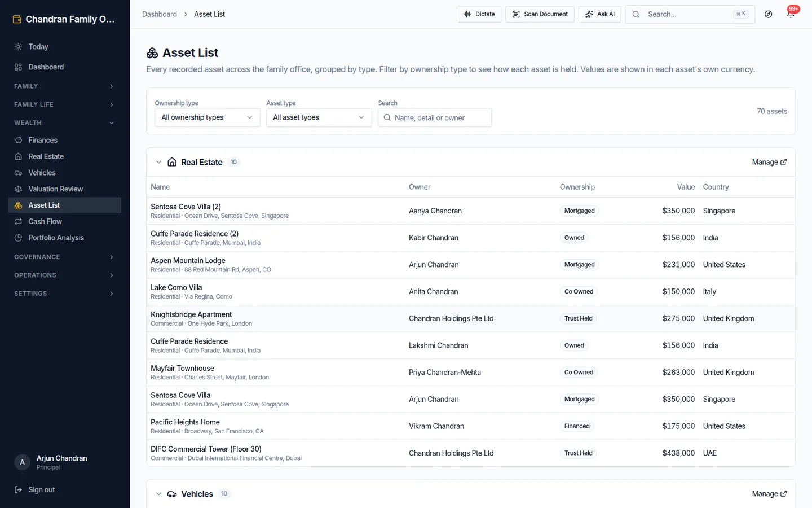
Task: Open the Finances menu item
Action: pyautogui.click(x=65, y=140)
